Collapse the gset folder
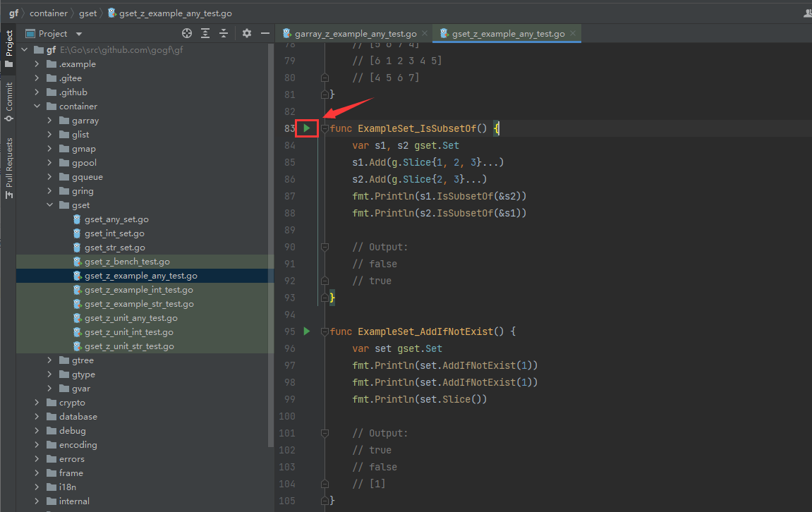The image size is (812, 512). click(x=49, y=205)
